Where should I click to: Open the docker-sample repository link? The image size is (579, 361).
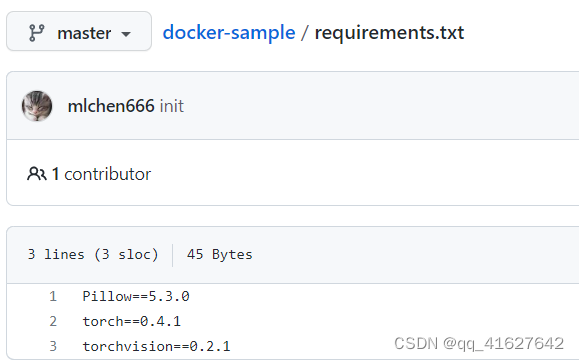pos(229,32)
